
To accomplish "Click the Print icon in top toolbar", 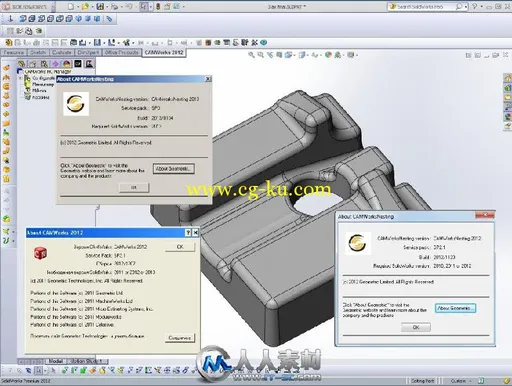I will [114, 6].
